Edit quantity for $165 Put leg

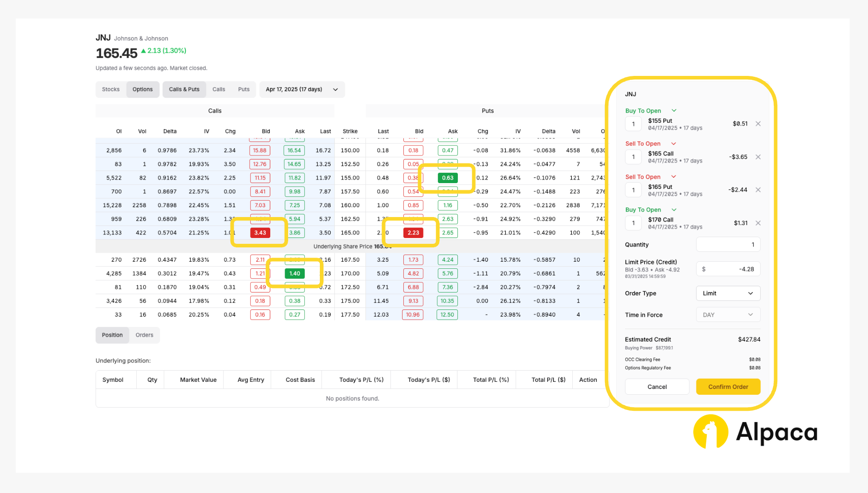click(633, 190)
